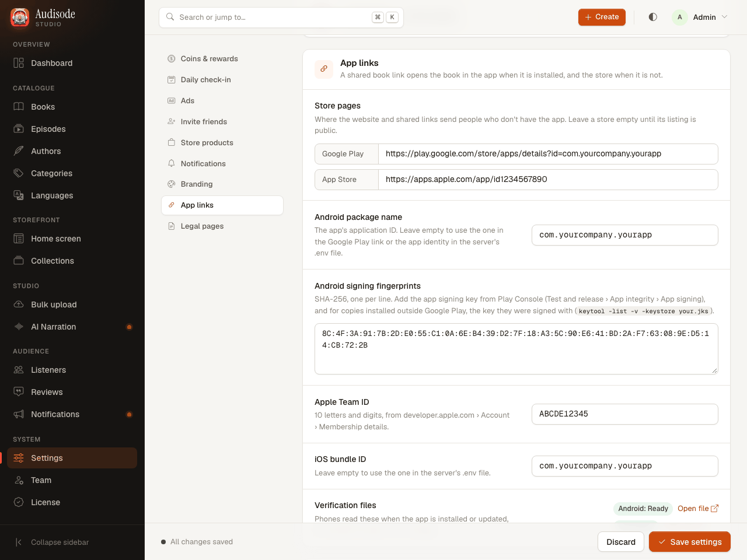Collapse the sidebar
Screen dimensions: 747x560
click(72, 542)
